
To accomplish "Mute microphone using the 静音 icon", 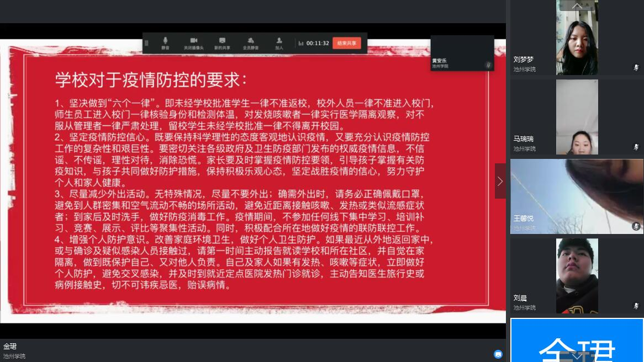I will (x=165, y=43).
